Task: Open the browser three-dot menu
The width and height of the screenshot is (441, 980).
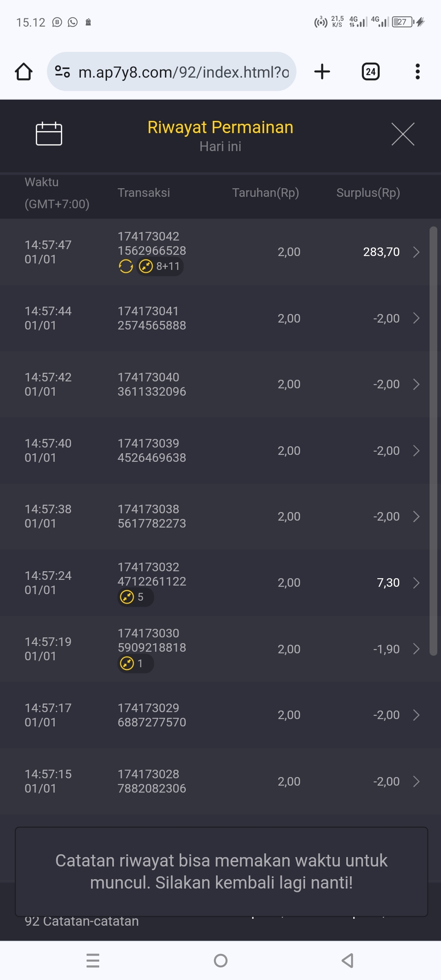Action: point(417,71)
